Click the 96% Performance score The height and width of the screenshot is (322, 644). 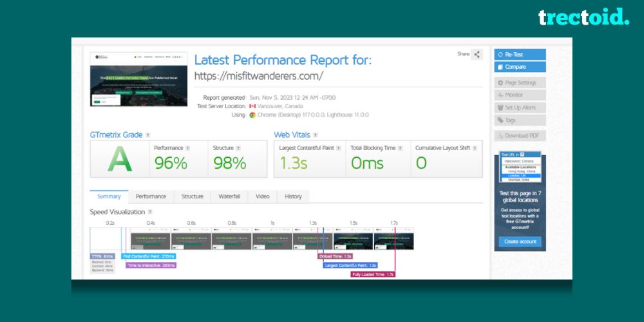[171, 164]
